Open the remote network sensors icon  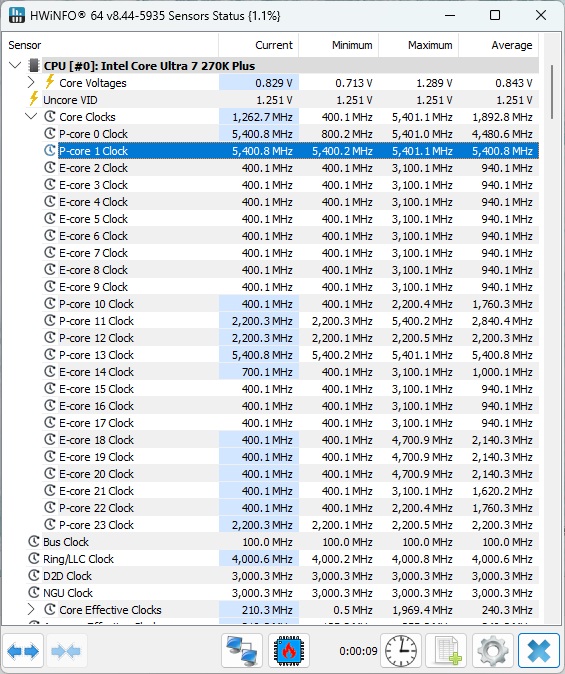(242, 651)
